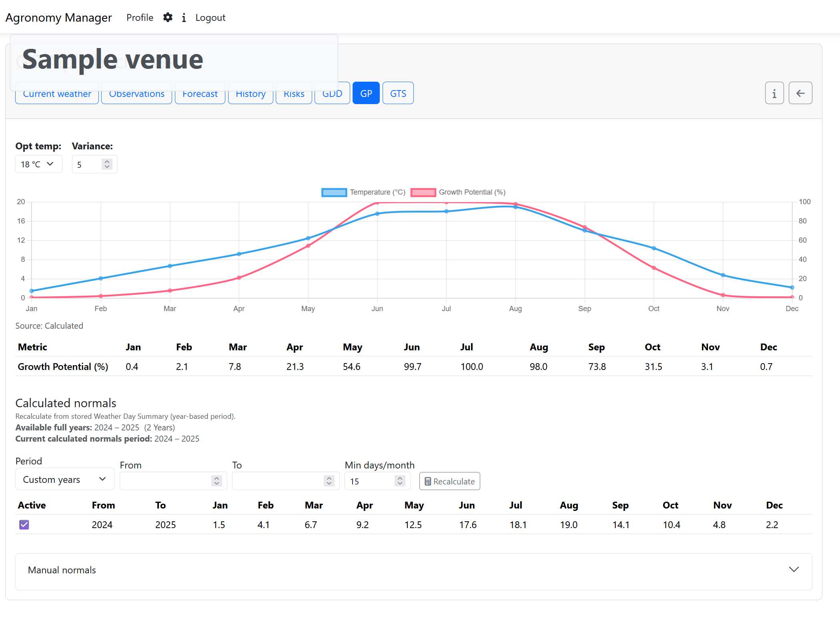The image size is (840, 629).
Task: Click the info button beside the GTS tab
Action: point(774,92)
